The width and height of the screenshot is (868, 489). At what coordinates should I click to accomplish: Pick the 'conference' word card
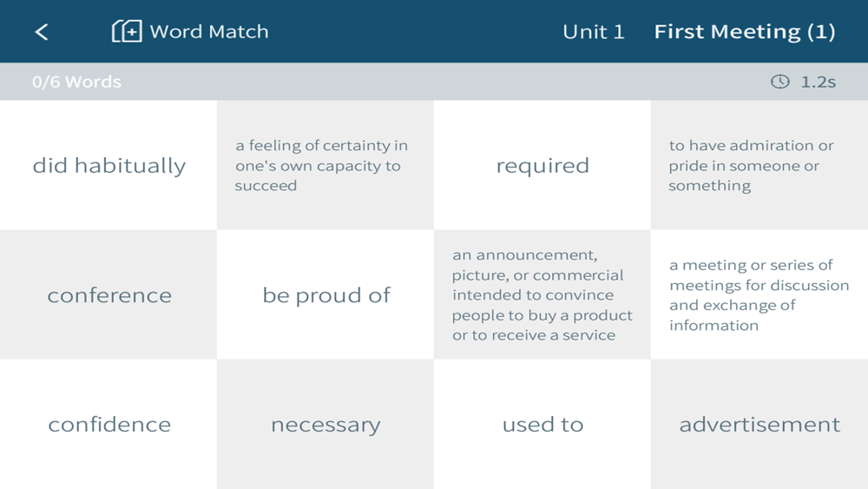tap(108, 294)
